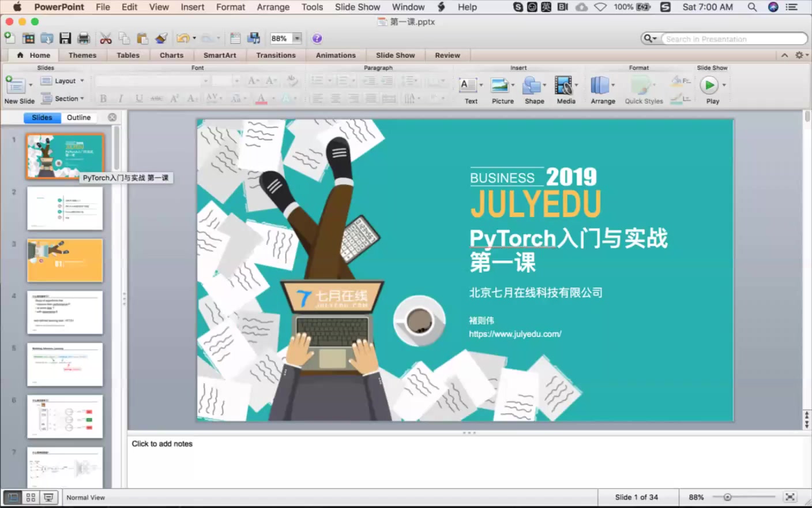Viewport: 812px width, 508px height.
Task: Open PowerPoint help purple question icon
Action: (x=317, y=39)
